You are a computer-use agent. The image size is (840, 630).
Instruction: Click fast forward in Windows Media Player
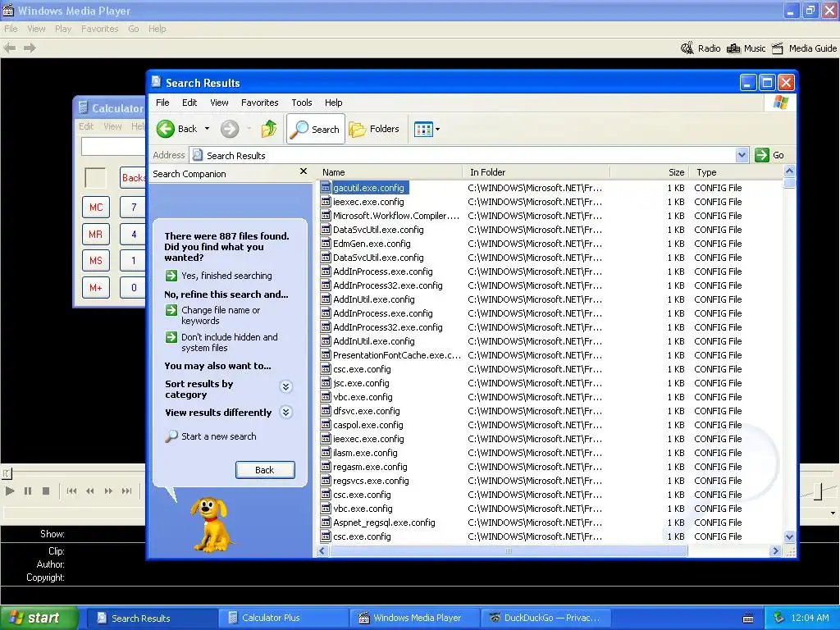(x=108, y=491)
